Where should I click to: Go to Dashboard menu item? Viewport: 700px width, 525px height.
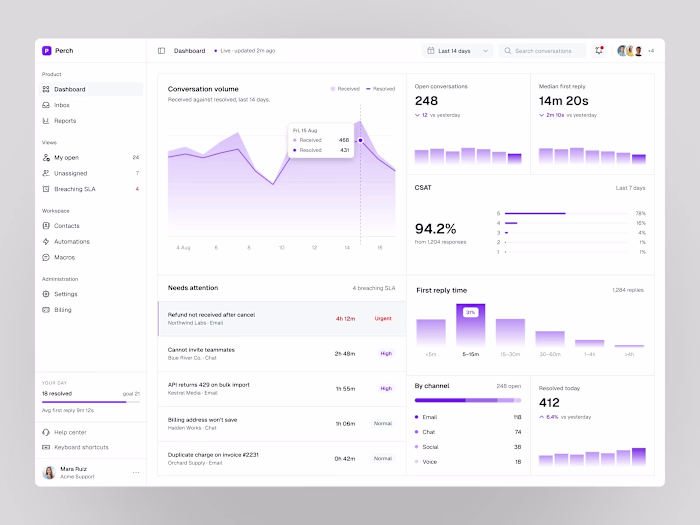pyautogui.click(x=92, y=89)
